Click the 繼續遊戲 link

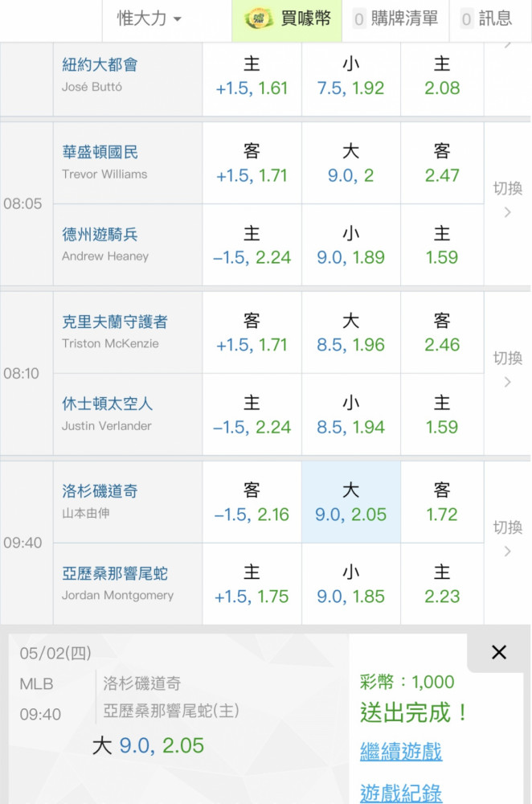tap(400, 753)
